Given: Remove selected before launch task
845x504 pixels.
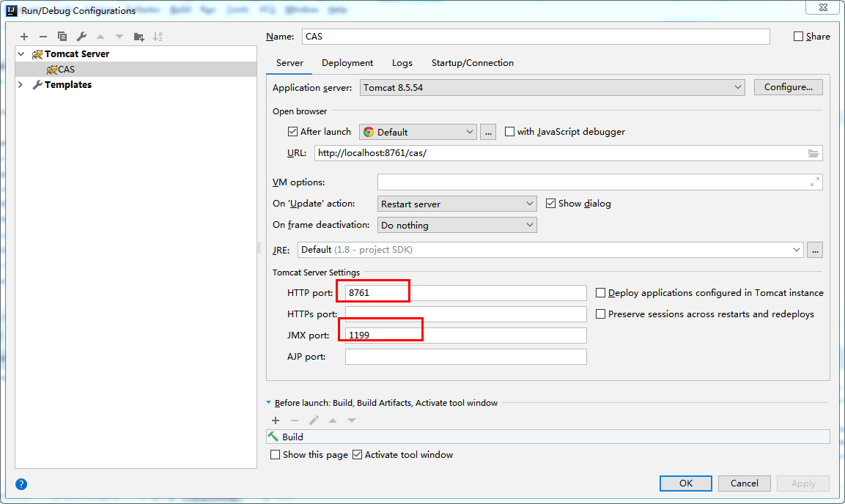Looking at the screenshot, I should point(294,420).
